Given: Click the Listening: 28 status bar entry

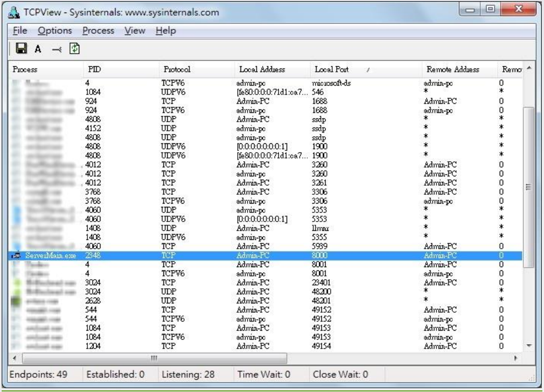Looking at the screenshot, I should pos(188,375).
